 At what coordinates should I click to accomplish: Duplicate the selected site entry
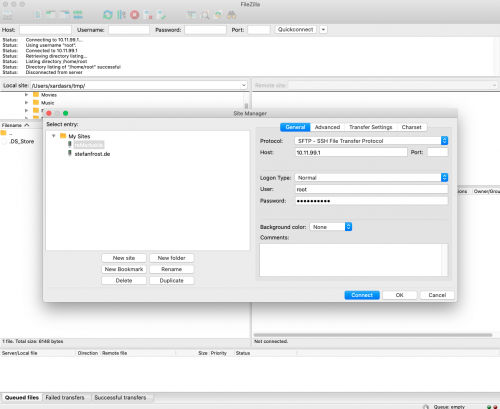171,281
